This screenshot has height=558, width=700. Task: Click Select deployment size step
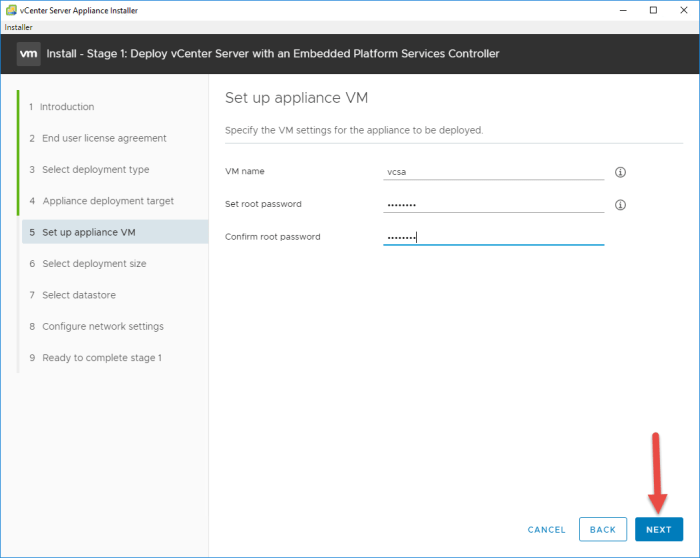click(94, 264)
